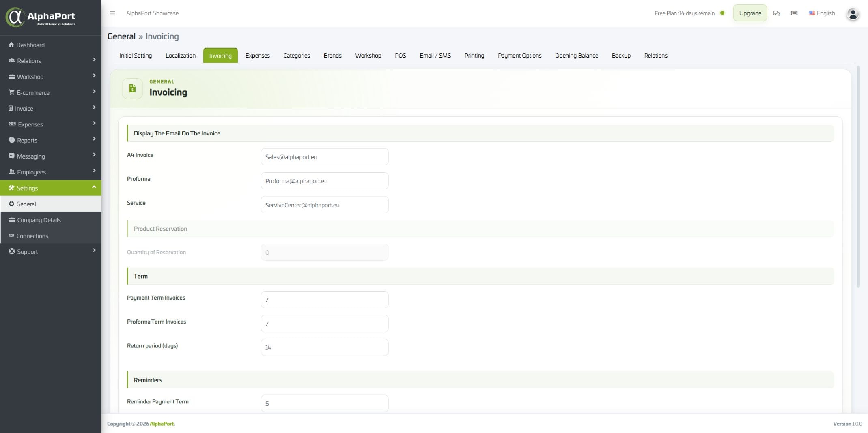The image size is (868, 433).
Task: Expand the Messaging menu chevron
Action: pos(94,155)
